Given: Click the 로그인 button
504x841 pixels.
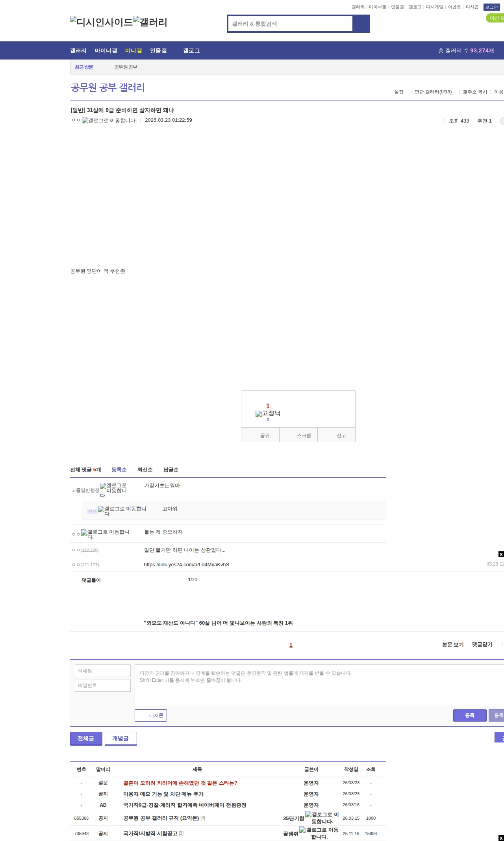Looking at the screenshot, I should point(491,7).
